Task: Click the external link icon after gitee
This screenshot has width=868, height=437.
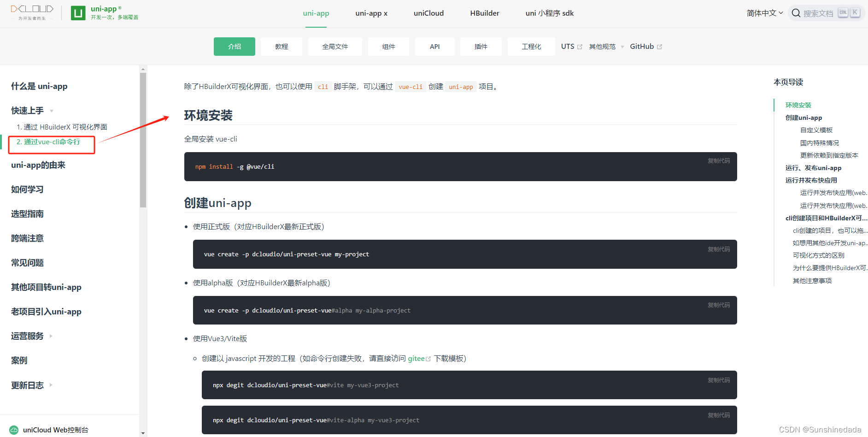Action: point(428,359)
